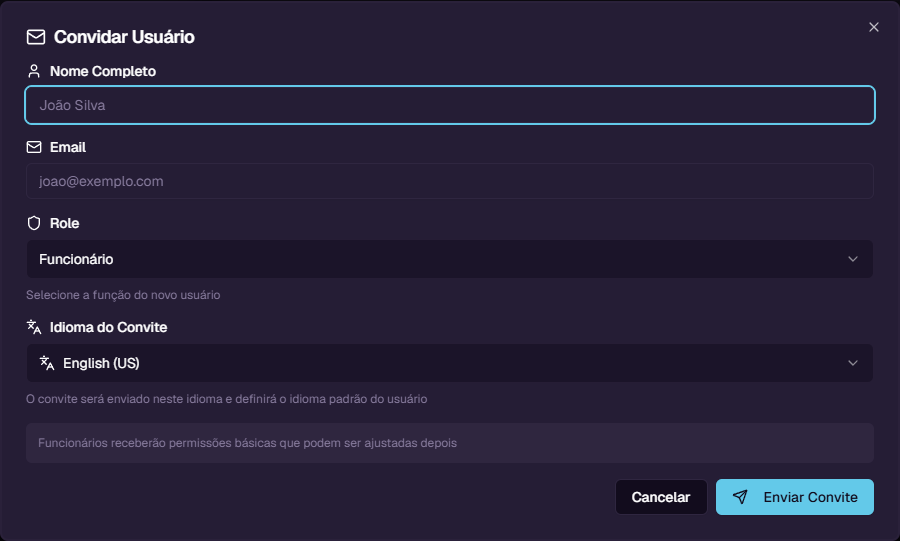Screen dimensions: 900x541
Task: Click the paper plane icon on Enviar Convite
Action: [740, 497]
